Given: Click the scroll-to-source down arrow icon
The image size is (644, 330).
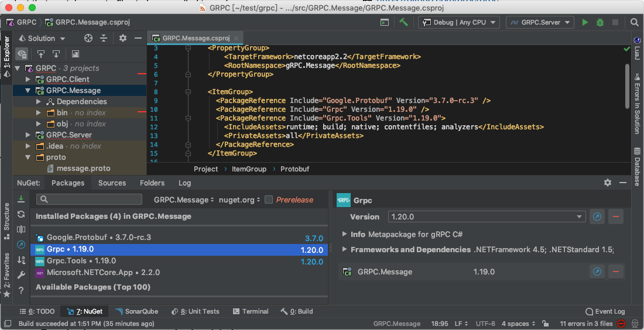Looking at the screenshot, I should point(56,54).
